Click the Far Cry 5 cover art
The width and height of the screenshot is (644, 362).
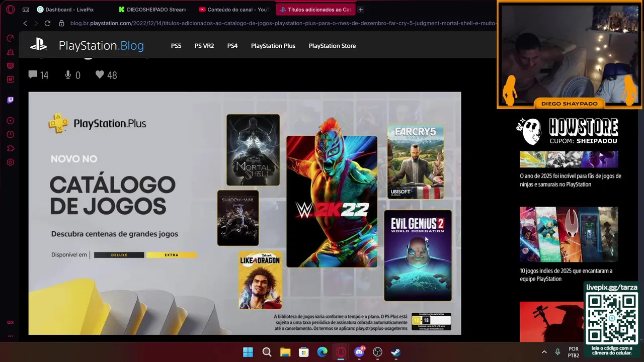[416, 161]
